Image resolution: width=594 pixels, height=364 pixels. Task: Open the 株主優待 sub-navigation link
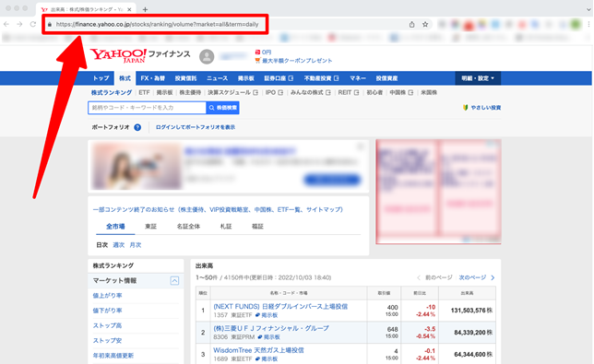190,93
